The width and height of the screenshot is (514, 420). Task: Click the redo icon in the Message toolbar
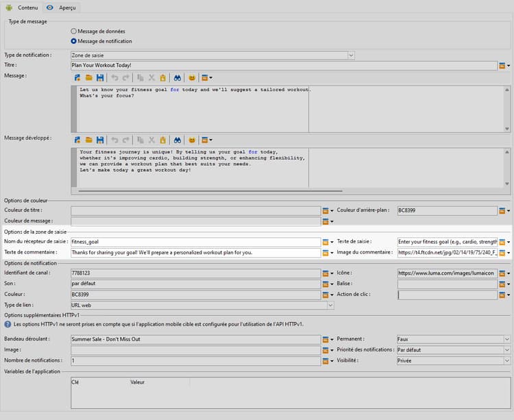[126, 77]
